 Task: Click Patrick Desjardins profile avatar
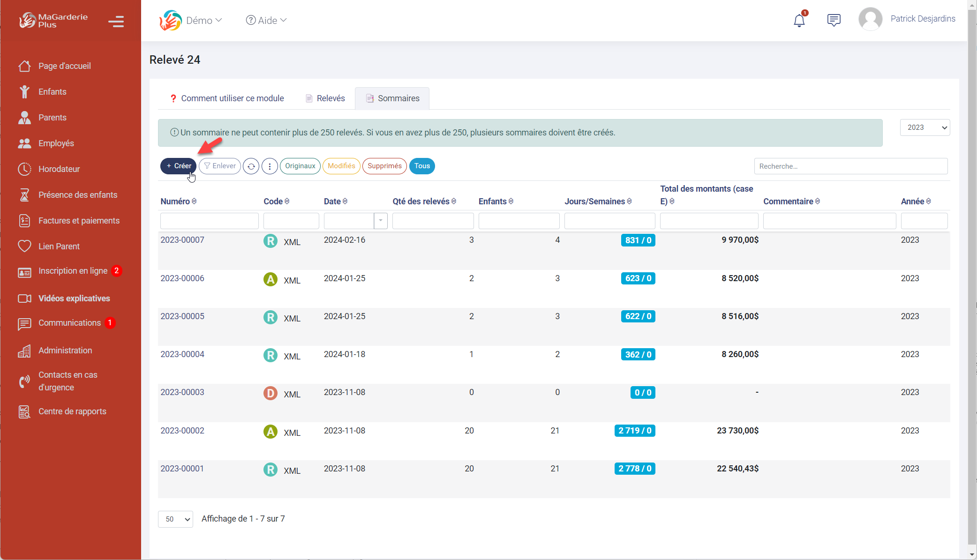pos(870,19)
